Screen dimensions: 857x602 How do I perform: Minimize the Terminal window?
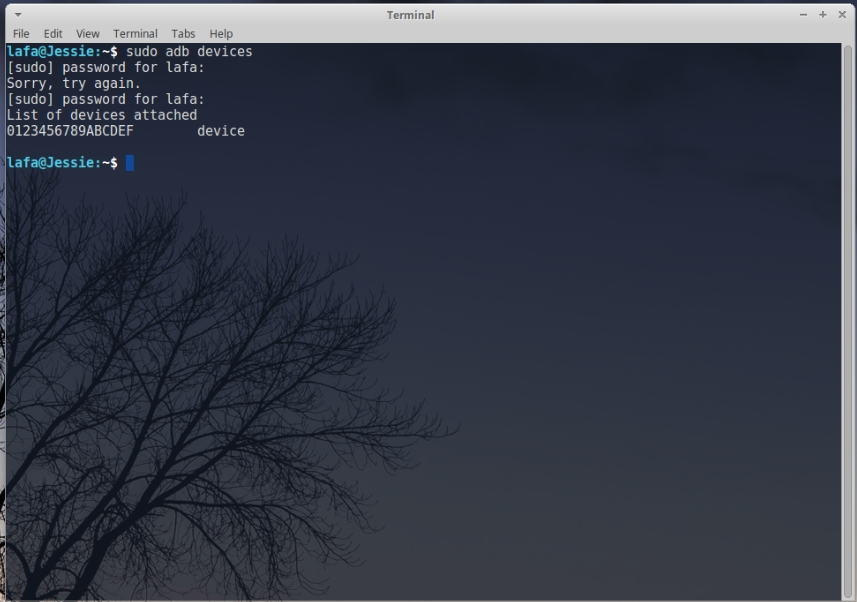click(804, 15)
